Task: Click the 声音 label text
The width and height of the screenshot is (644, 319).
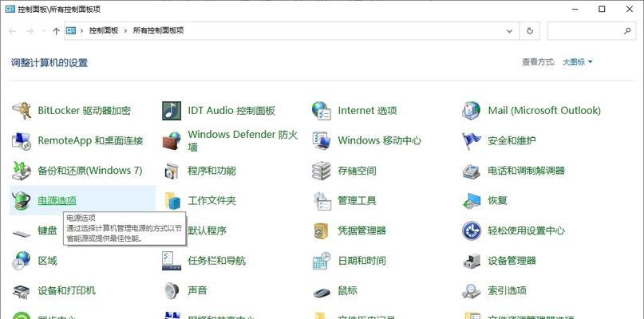Action: 198,290
